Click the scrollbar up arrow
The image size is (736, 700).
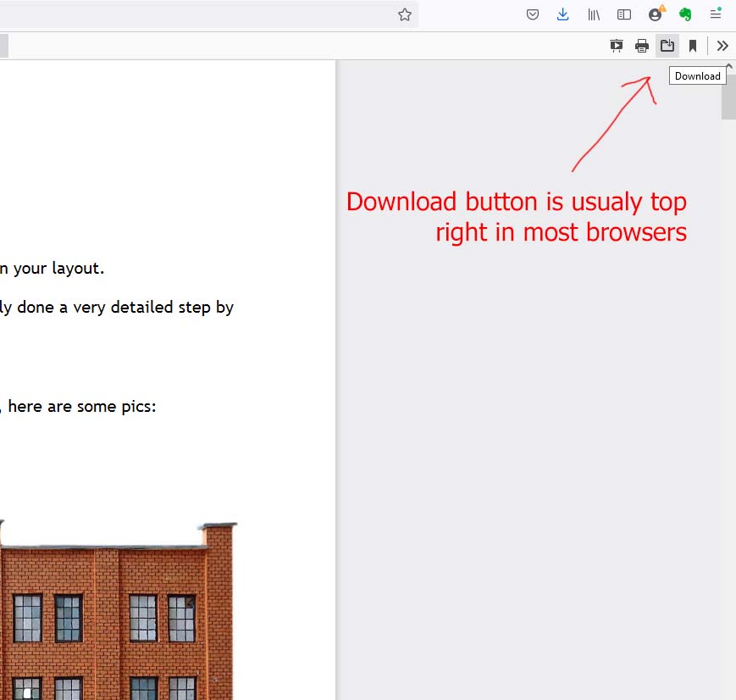(x=728, y=67)
